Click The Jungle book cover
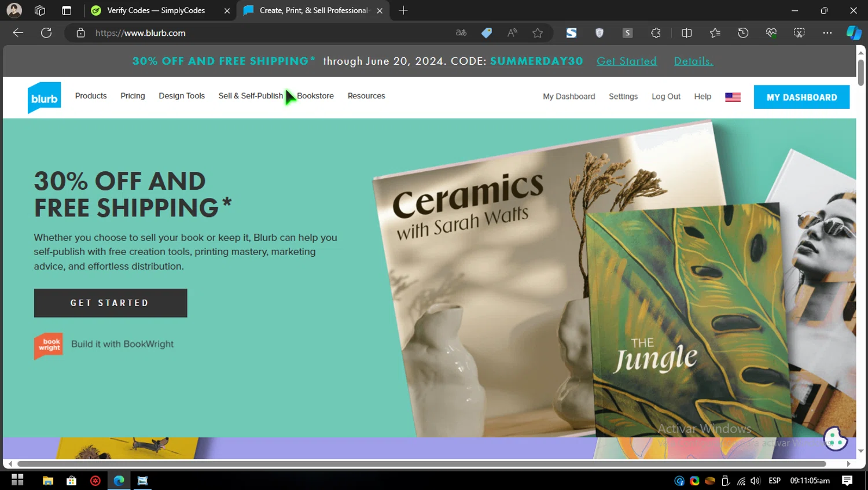The image size is (868, 490). (689, 321)
